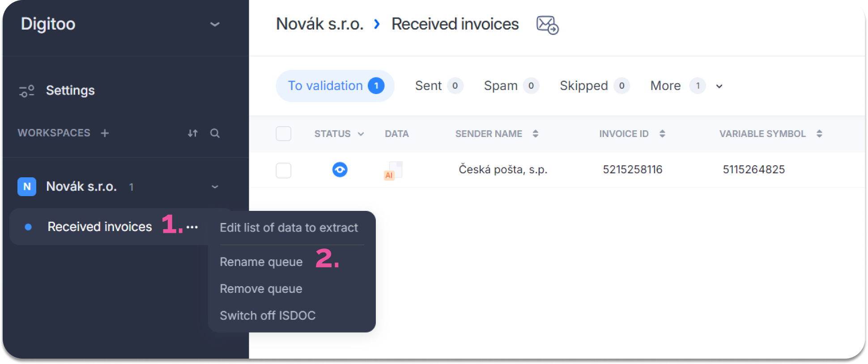Click the AI document data icon
The image size is (868, 364).
tap(393, 171)
